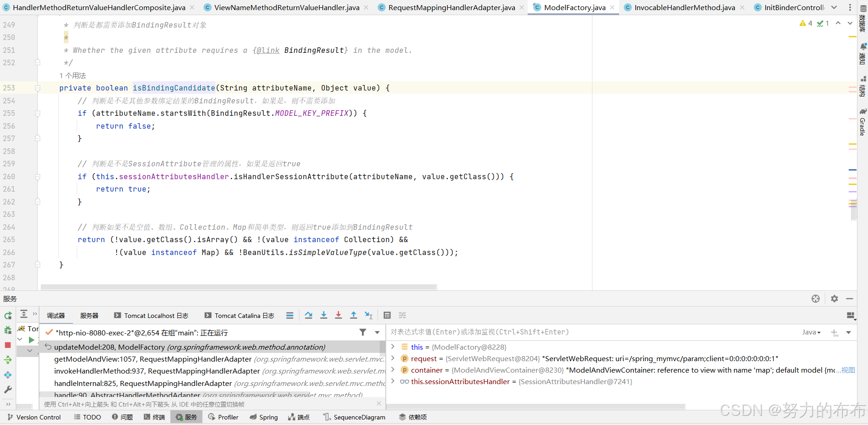This screenshot has width=868, height=425.
Task: Expand the Services sidebar bottom double-arrow
Action: point(8,404)
